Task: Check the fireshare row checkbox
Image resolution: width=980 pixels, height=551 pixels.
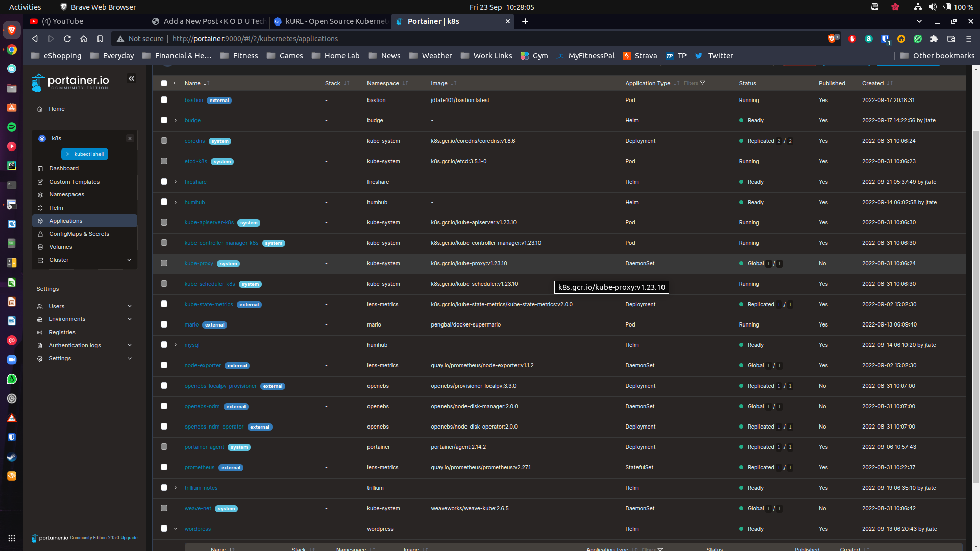Action: (x=164, y=182)
